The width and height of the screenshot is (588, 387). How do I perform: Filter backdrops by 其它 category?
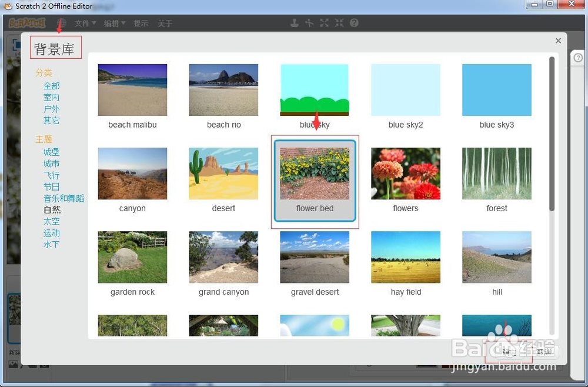point(51,121)
